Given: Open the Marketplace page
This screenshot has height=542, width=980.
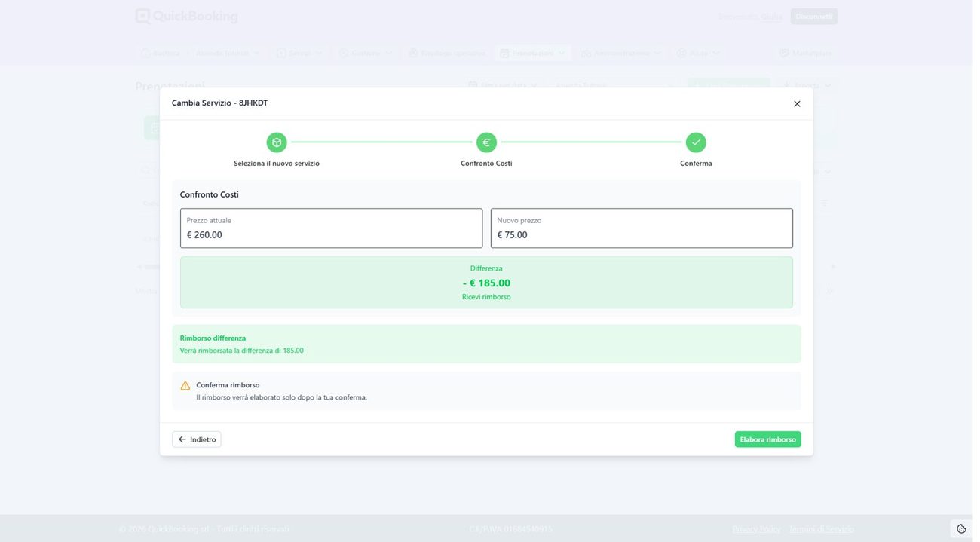Looking at the screenshot, I should click(806, 54).
